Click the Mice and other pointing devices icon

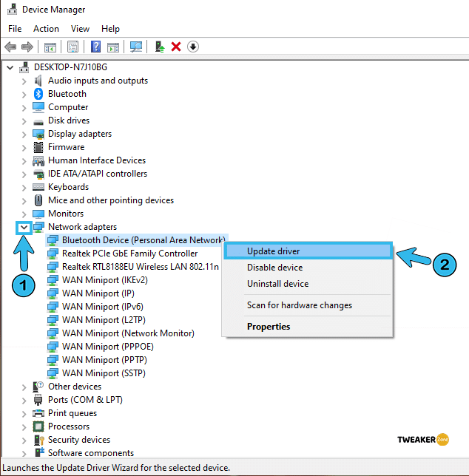[38, 200]
